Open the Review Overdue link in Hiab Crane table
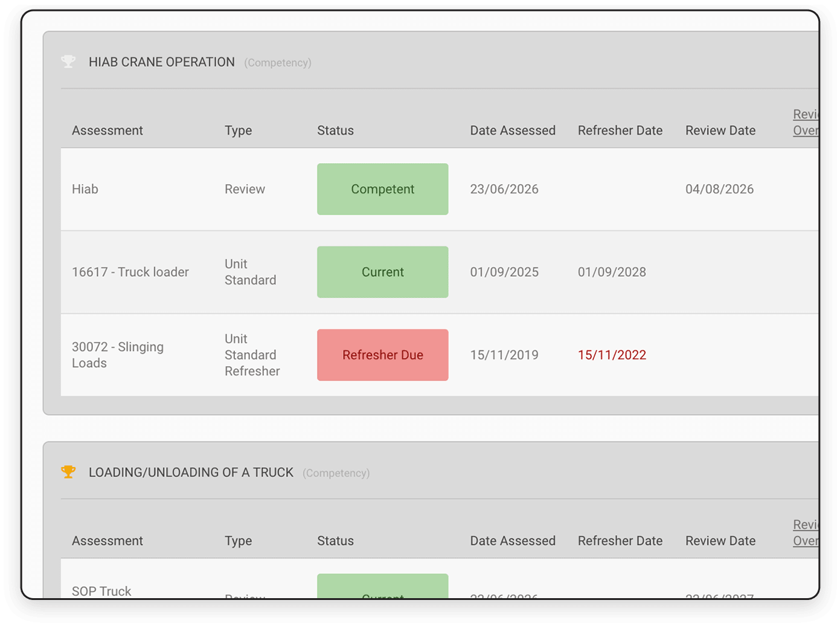Screen dimensions: 840x632 [806, 122]
